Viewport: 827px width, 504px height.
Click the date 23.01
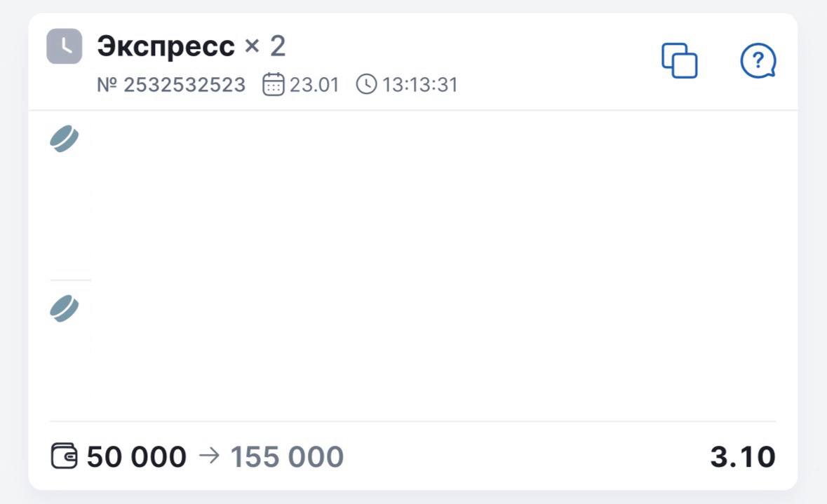pos(314,86)
